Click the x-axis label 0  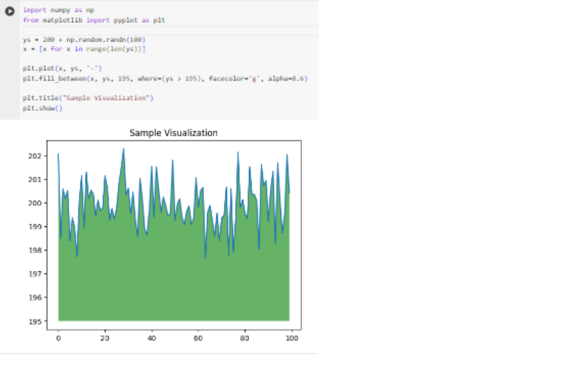pyautogui.click(x=58, y=338)
